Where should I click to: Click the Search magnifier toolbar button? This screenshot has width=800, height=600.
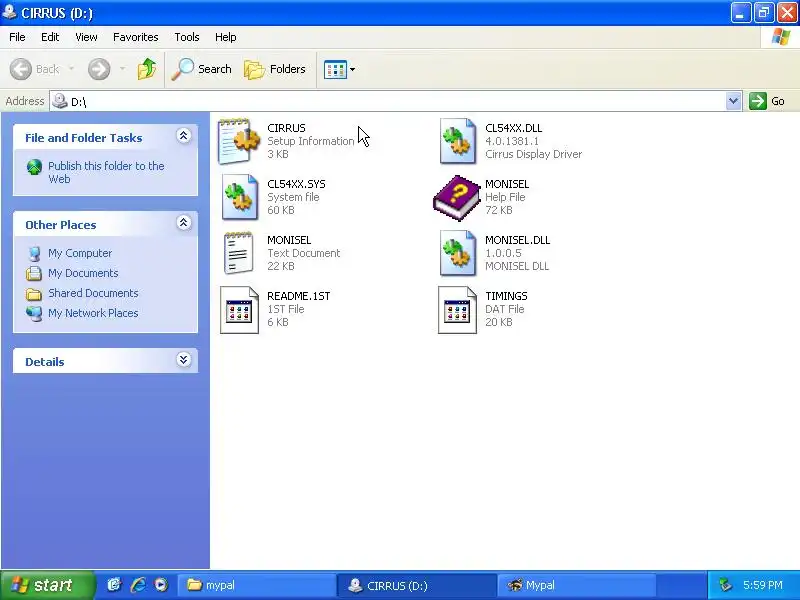pyautogui.click(x=202, y=69)
